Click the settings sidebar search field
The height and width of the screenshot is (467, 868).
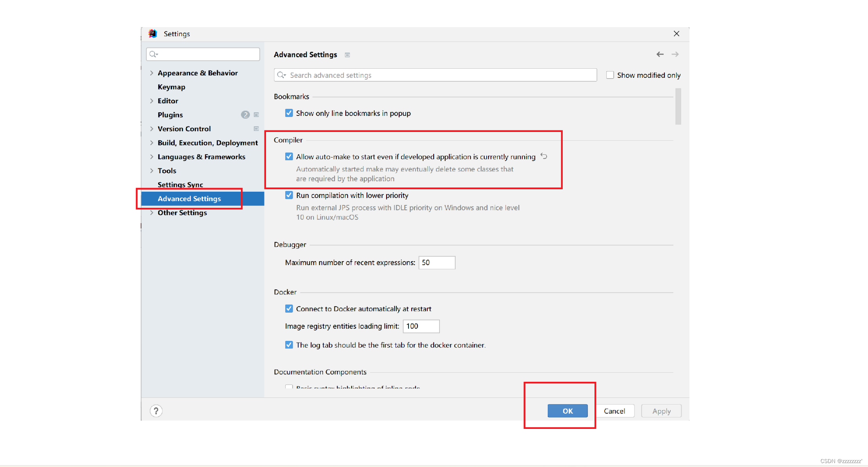203,54
